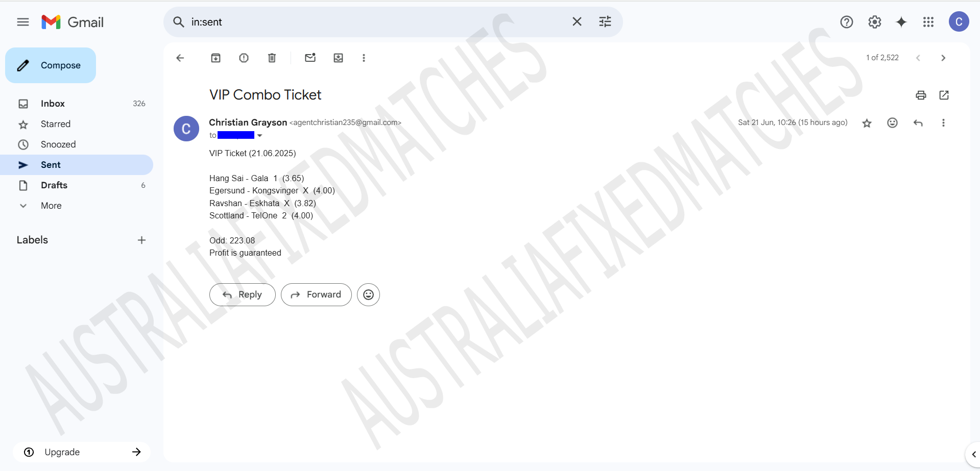
Task: Open the Snoozed folder
Action: (77, 144)
